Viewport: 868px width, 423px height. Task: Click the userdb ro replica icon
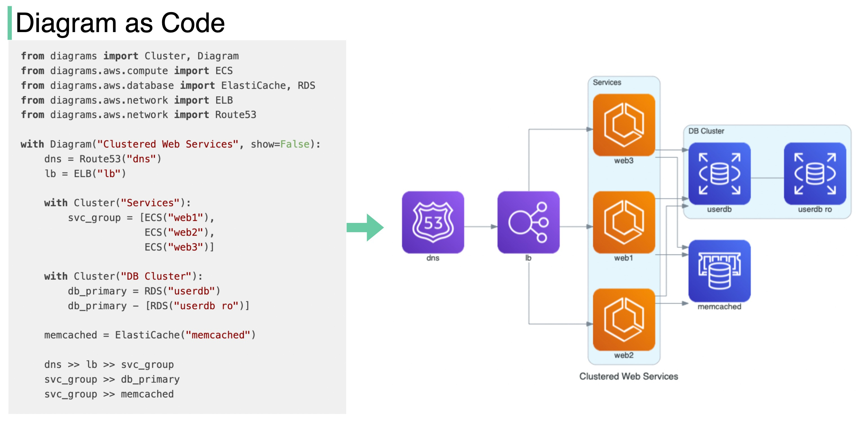pos(815,174)
